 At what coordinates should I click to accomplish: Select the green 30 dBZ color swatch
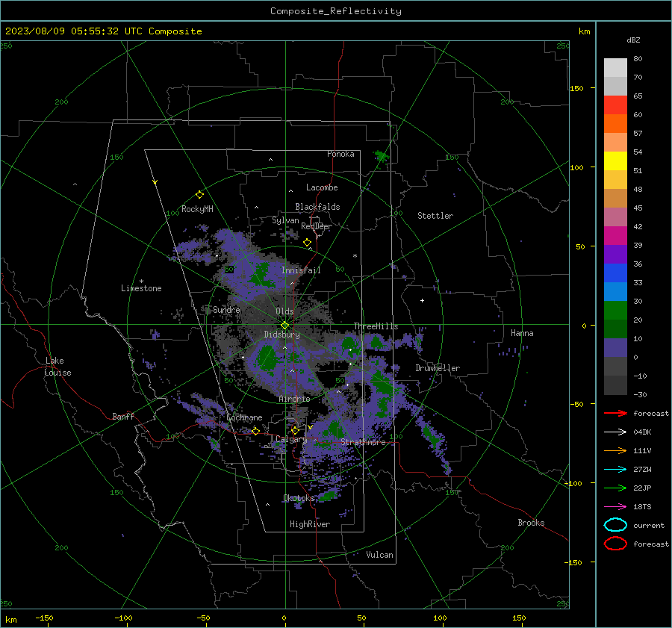[x=615, y=310]
